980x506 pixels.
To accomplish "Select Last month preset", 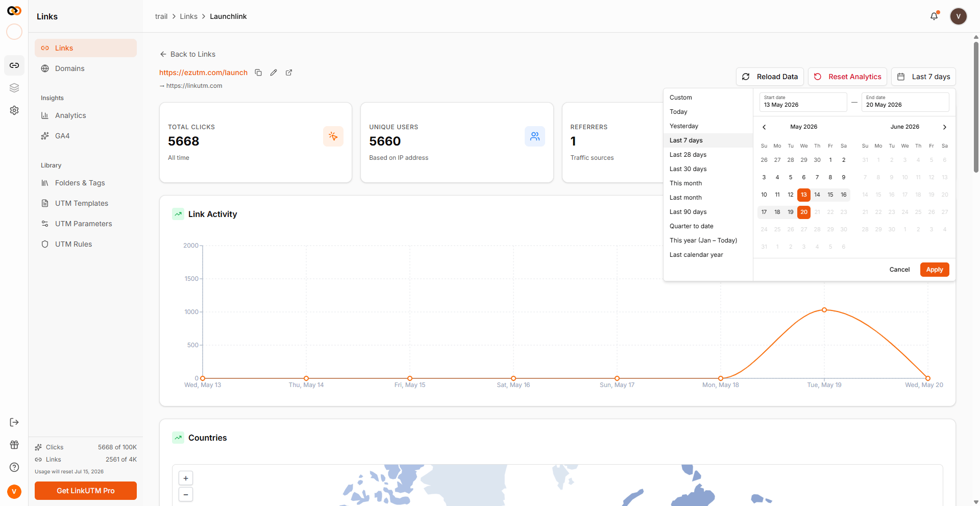I will click(x=708, y=198).
